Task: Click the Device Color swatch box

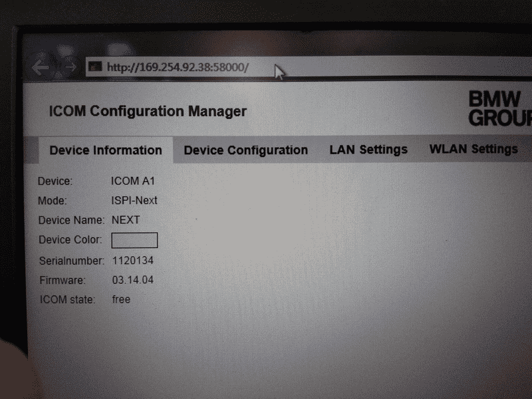Action: [x=134, y=240]
